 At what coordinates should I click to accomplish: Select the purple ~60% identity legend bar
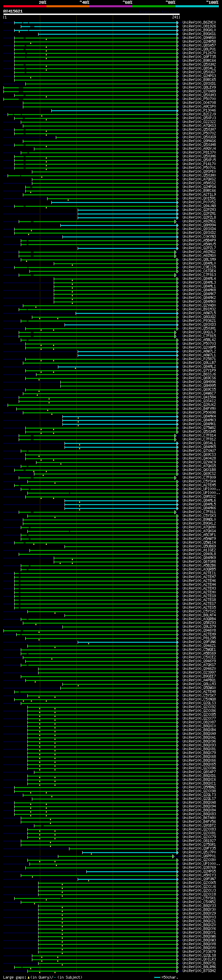click(x=111, y=6)
